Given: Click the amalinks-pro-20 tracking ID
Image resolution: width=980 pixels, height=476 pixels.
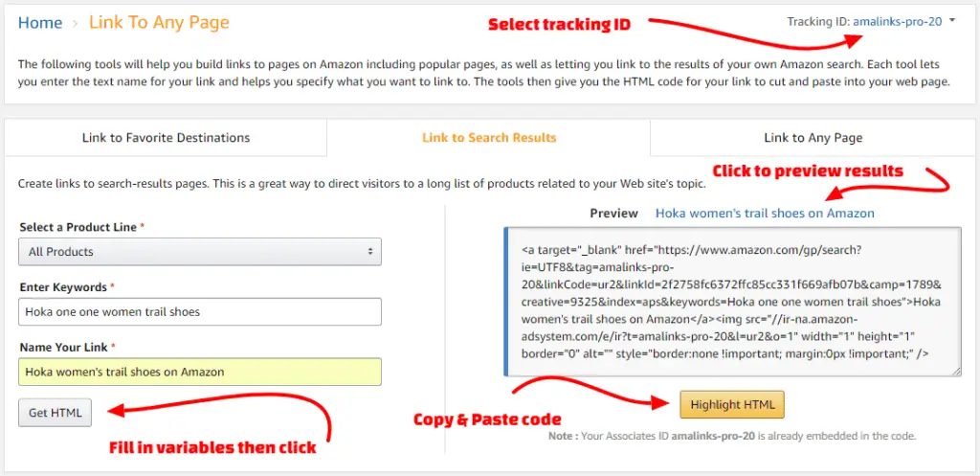Looking at the screenshot, I should tap(898, 21).
